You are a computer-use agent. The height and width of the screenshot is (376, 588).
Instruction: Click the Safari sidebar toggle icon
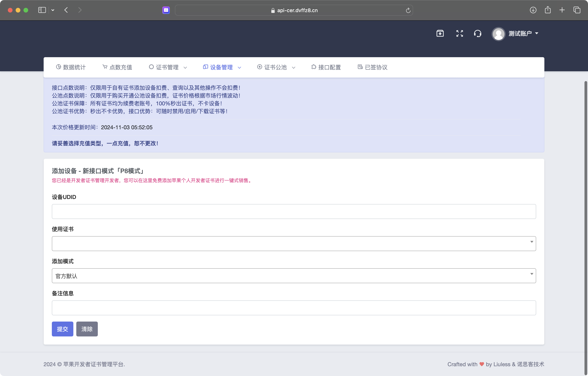tap(42, 10)
